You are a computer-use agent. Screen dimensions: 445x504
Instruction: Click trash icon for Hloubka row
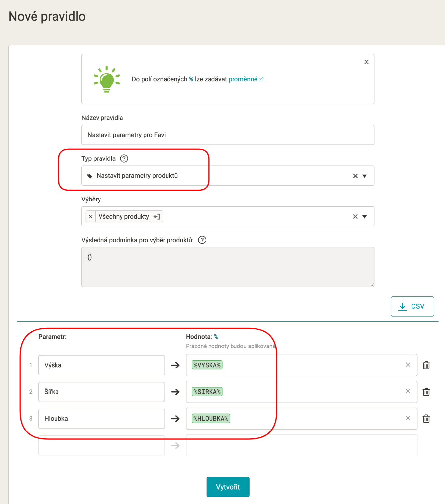tap(426, 419)
